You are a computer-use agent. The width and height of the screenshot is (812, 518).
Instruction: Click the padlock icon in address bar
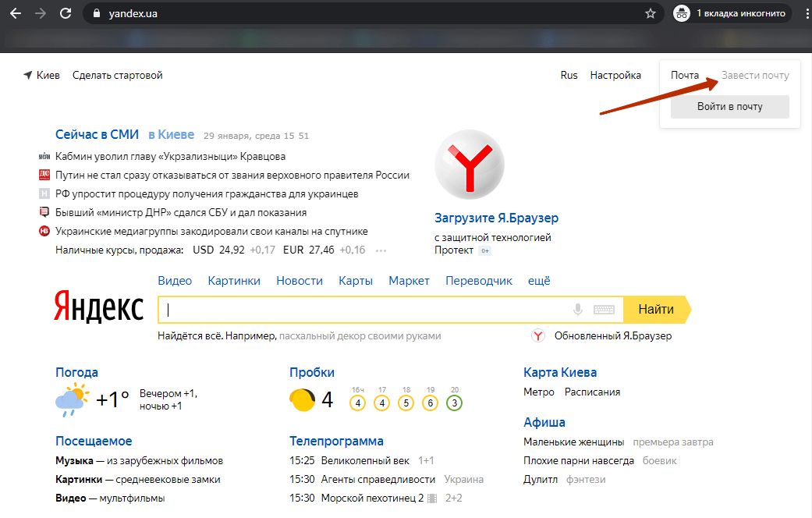[96, 14]
